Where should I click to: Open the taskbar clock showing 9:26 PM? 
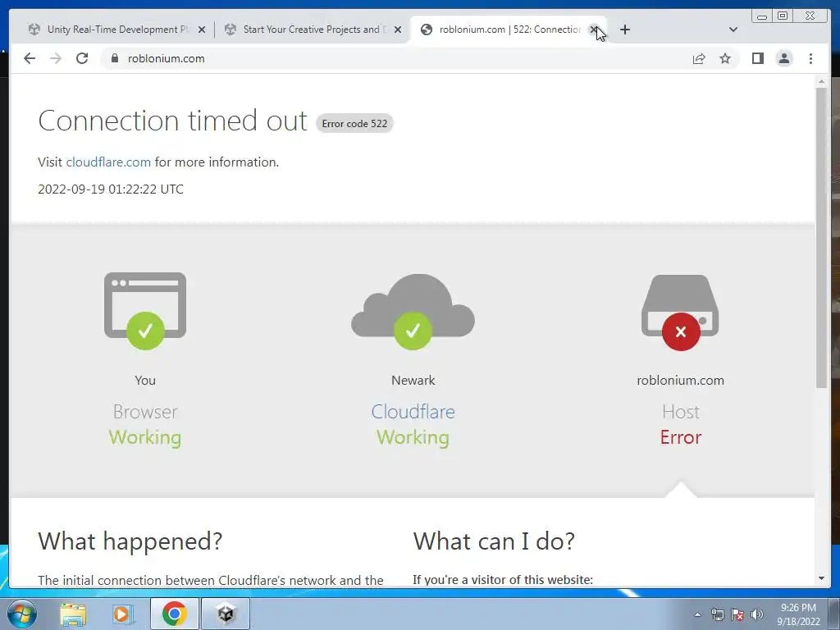click(798, 614)
